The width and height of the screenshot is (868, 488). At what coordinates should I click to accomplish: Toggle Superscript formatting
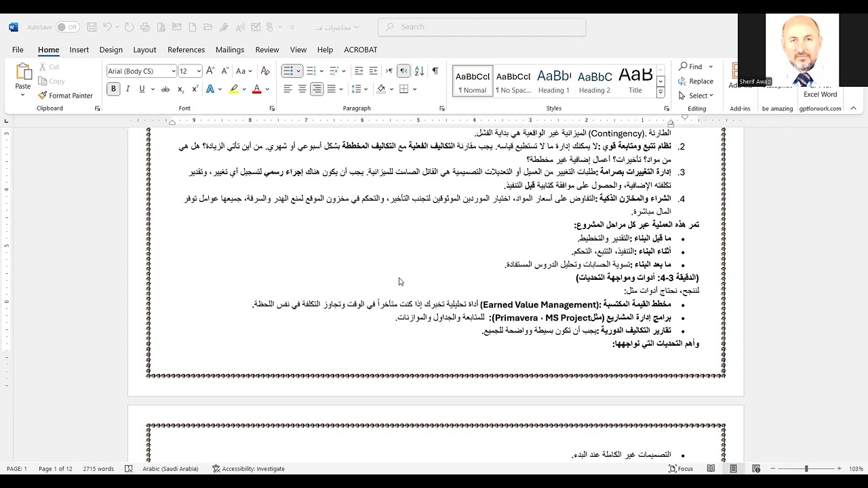click(x=195, y=89)
